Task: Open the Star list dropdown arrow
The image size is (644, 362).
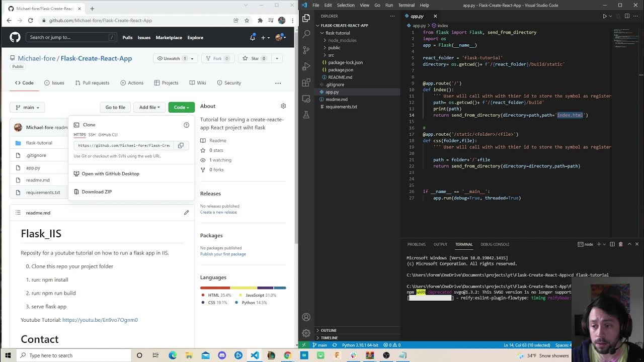Action: coord(277,58)
